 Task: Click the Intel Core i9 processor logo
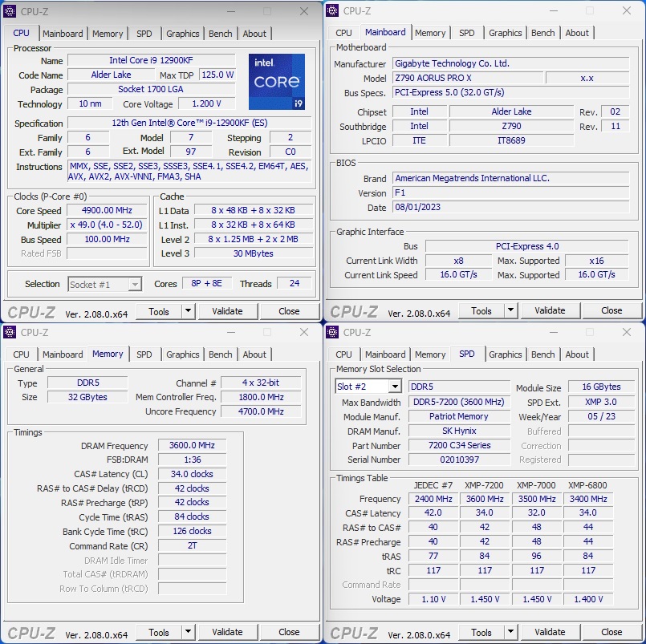click(x=277, y=82)
